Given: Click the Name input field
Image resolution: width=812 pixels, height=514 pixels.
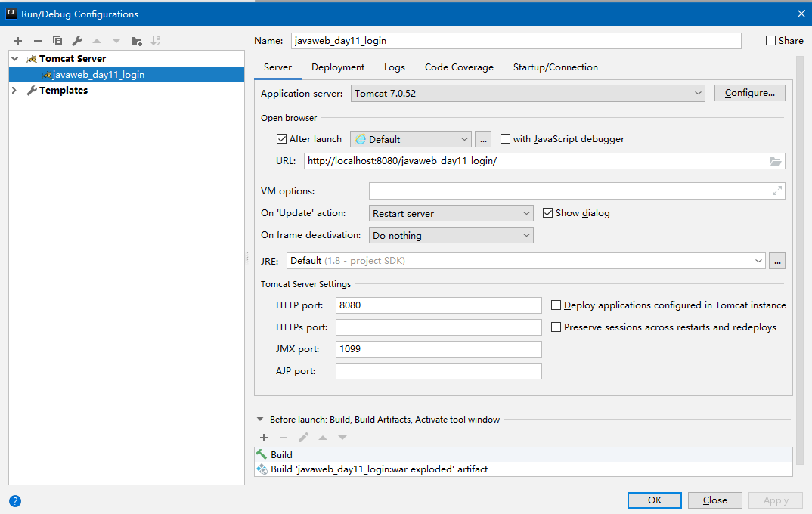Looking at the screenshot, I should pos(516,40).
